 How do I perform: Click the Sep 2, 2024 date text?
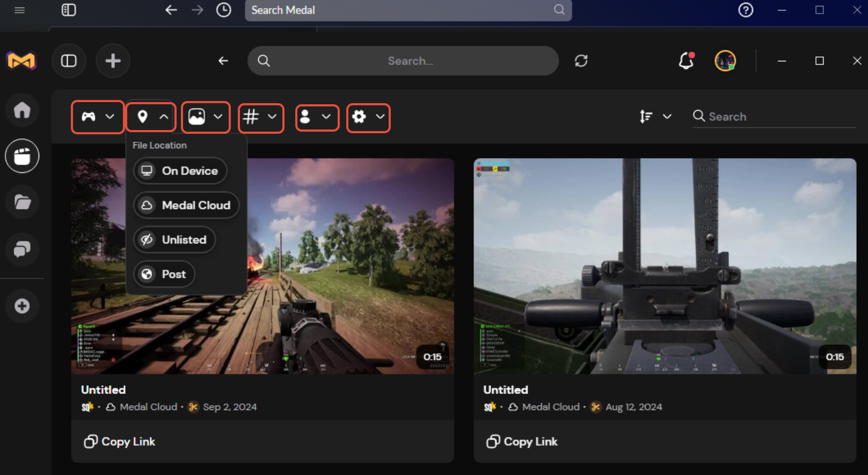pos(230,407)
